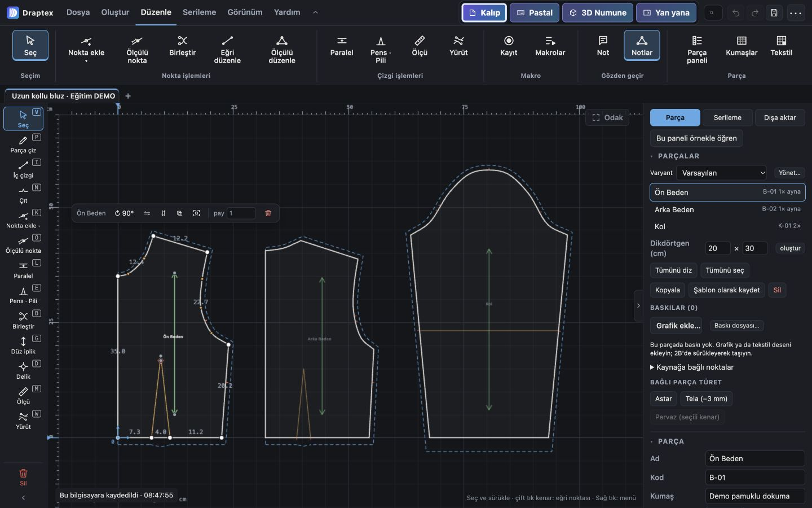
Task: Enable the 3D Numune view
Action: [597, 12]
